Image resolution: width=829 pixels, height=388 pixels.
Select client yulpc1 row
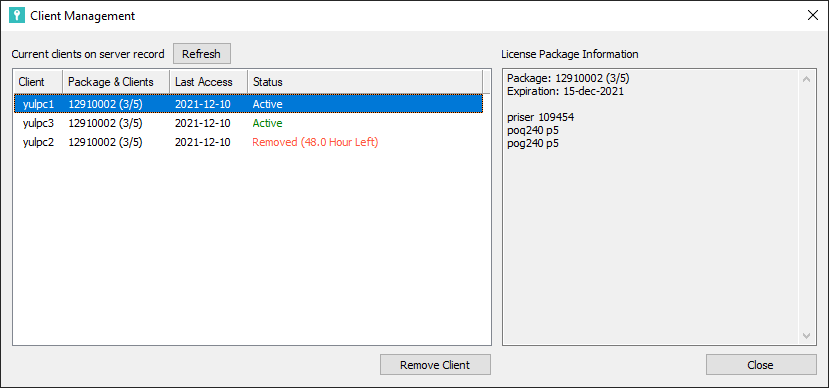tap(248, 104)
